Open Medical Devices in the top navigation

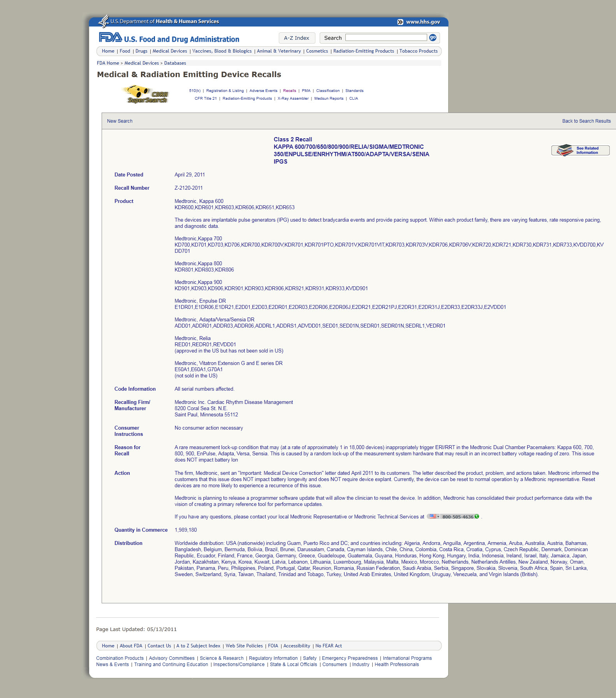pyautogui.click(x=170, y=51)
